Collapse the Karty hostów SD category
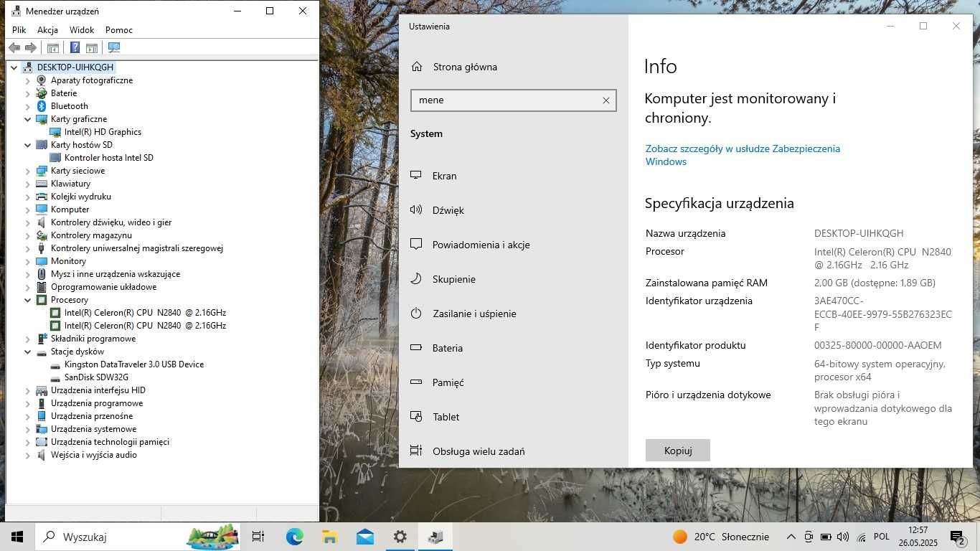The image size is (980, 551). pos(28,145)
